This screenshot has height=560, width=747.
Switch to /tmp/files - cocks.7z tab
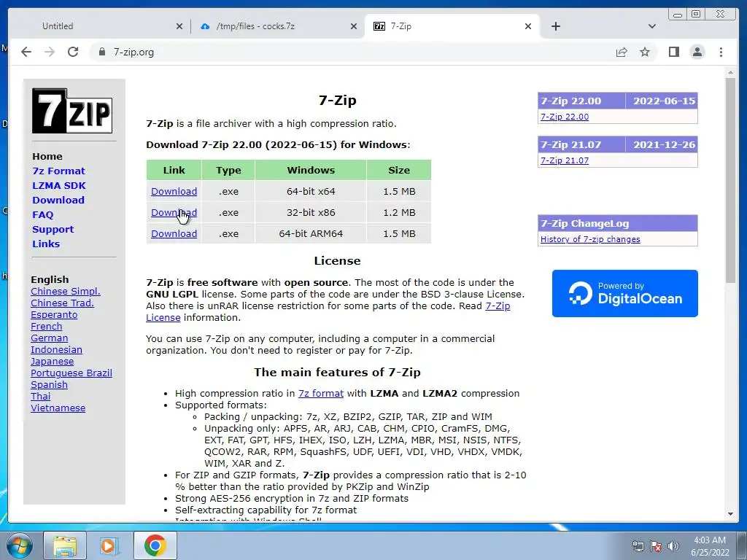[277, 26]
